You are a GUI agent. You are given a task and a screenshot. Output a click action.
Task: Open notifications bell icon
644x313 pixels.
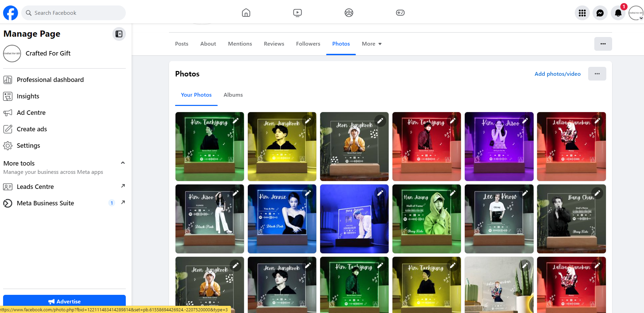point(618,13)
